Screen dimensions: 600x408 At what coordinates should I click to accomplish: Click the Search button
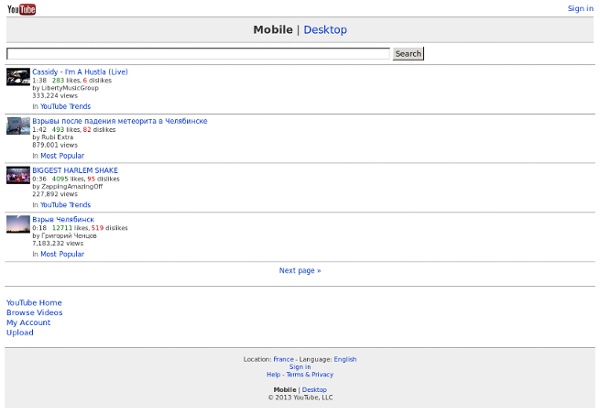pyautogui.click(x=408, y=54)
